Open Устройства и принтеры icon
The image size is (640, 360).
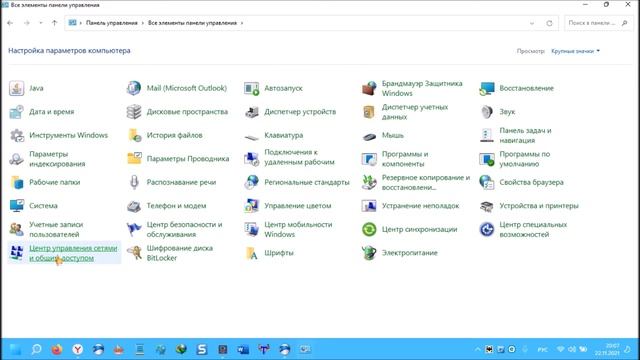pyautogui.click(x=487, y=207)
